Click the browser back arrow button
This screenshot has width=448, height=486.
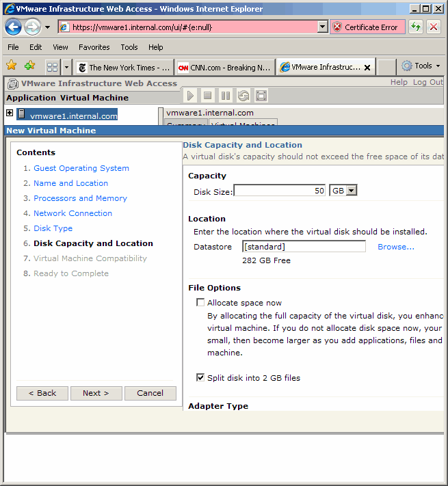click(x=13, y=27)
